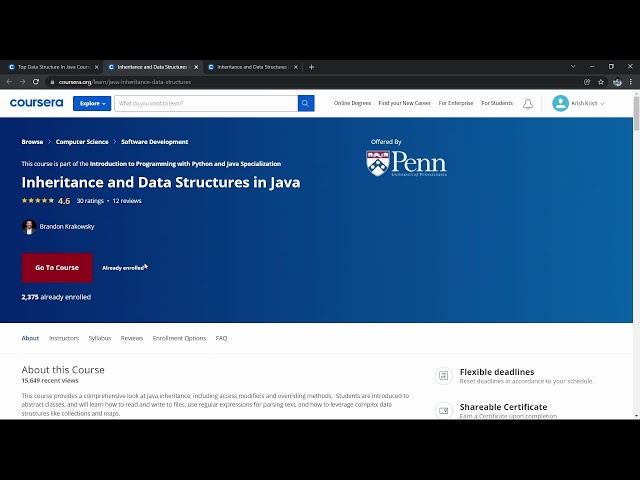Screen dimensions: 640x480
Task: Go to Browse breadcrumb
Action: click(x=32, y=142)
